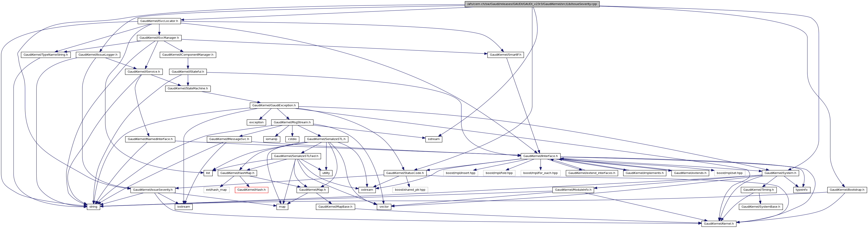This screenshot has width=868, height=228.
Task: Click the red-bordered GaudiKernel/Hash.h node
Action: (251, 190)
